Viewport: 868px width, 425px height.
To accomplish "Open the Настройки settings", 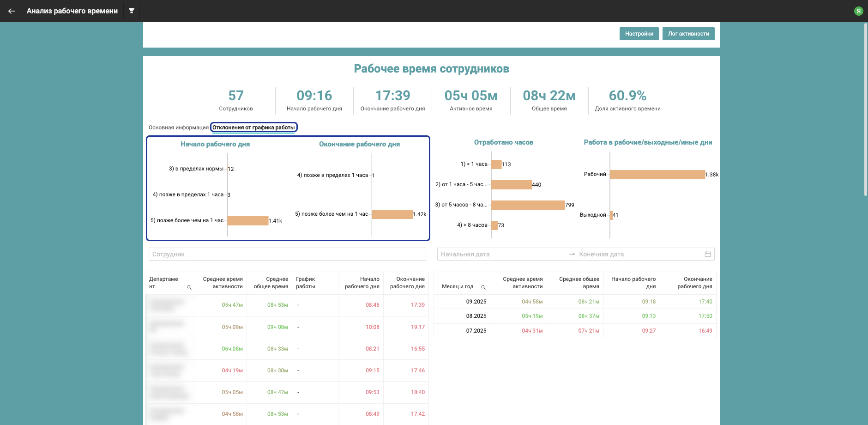I will tap(639, 34).
